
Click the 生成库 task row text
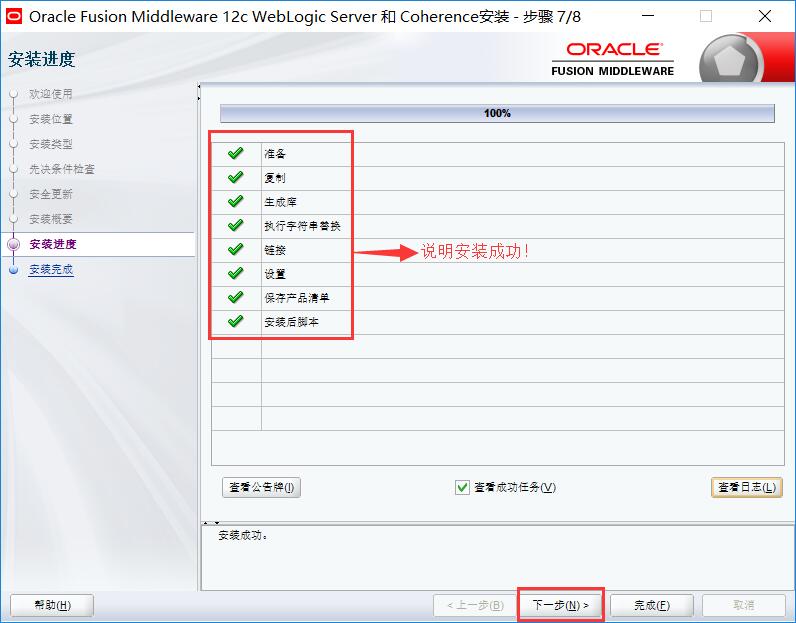pos(281,202)
